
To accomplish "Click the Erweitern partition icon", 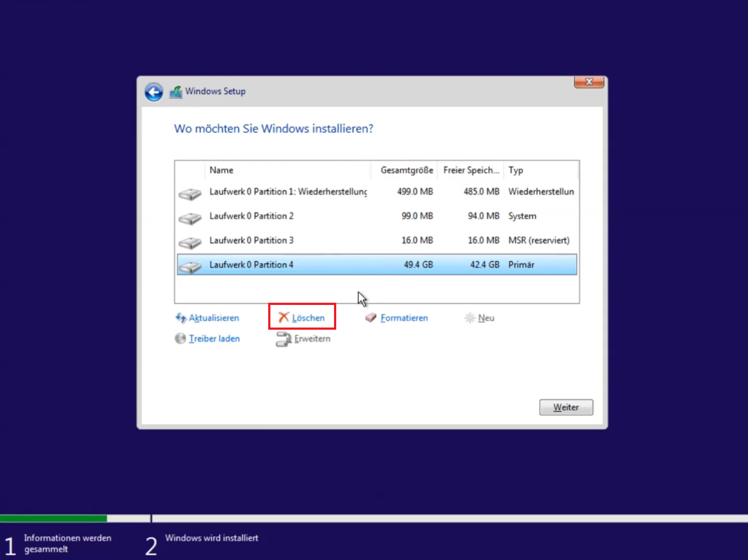I will [x=283, y=339].
